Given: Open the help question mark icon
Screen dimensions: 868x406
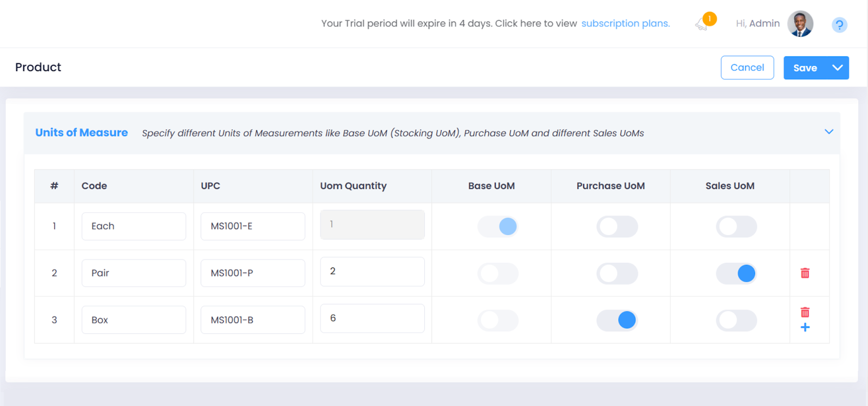Looking at the screenshot, I should (839, 25).
